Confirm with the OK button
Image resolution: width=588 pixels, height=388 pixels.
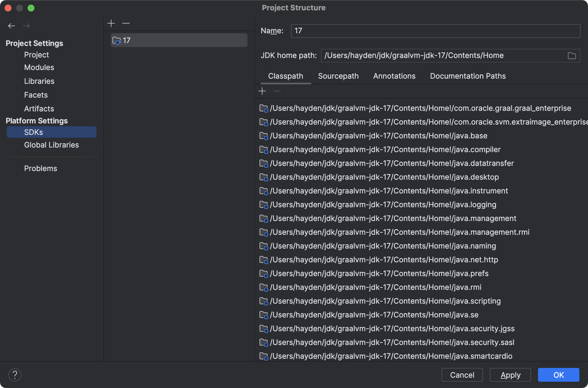pyautogui.click(x=558, y=375)
